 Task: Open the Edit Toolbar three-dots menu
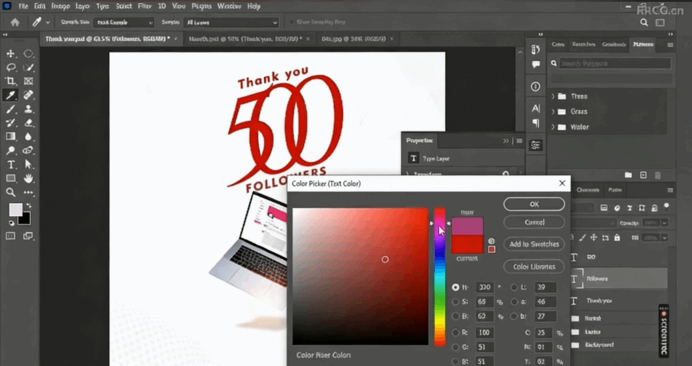pos(29,192)
